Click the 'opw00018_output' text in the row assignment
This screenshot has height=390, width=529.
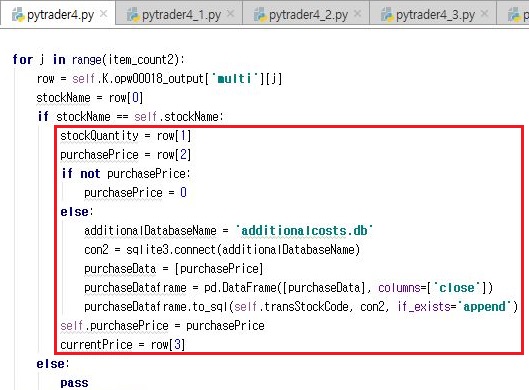coord(159,79)
